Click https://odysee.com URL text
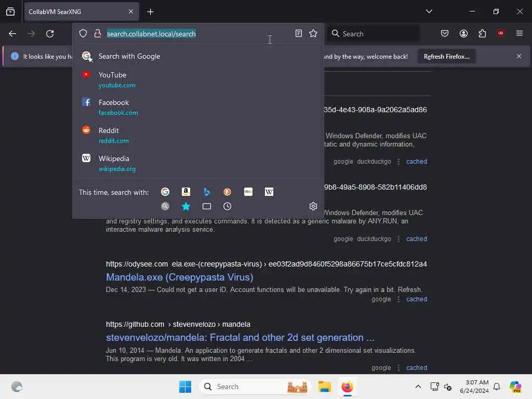The width and height of the screenshot is (532, 399). pos(137,264)
